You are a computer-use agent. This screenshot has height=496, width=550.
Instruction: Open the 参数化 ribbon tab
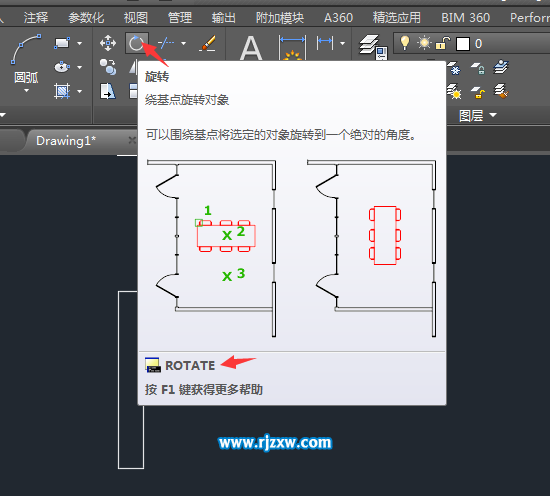click(86, 18)
